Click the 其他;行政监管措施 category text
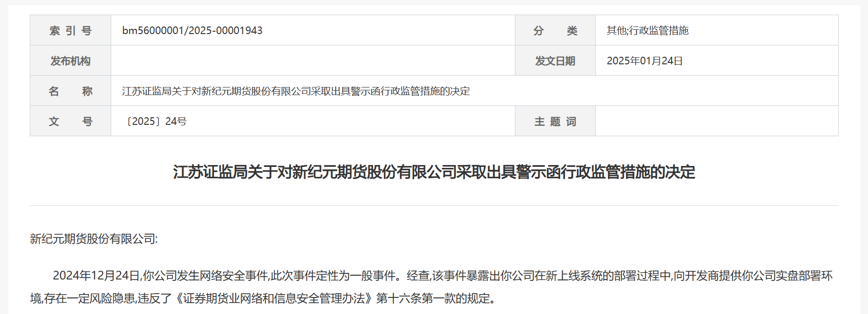The width and height of the screenshot is (868, 314). 647,30
